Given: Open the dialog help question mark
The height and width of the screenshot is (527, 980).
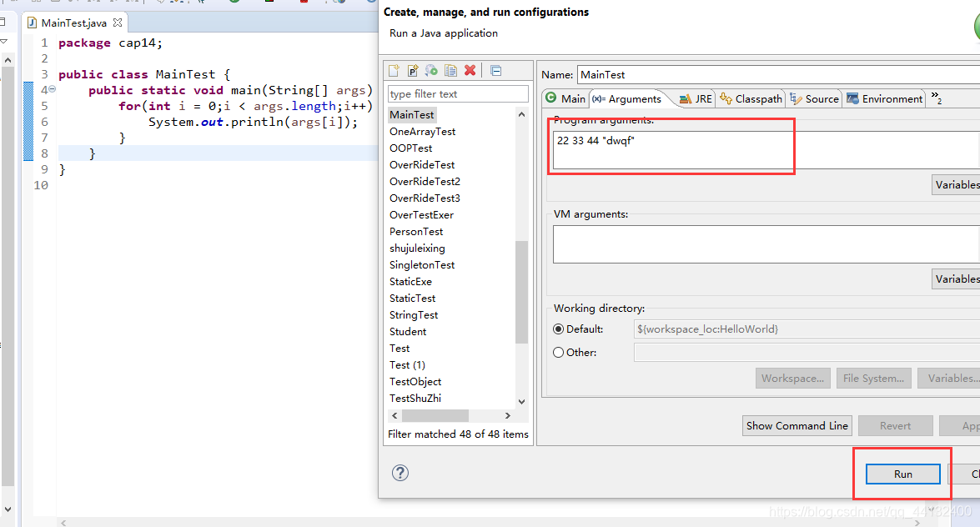Looking at the screenshot, I should (x=400, y=473).
